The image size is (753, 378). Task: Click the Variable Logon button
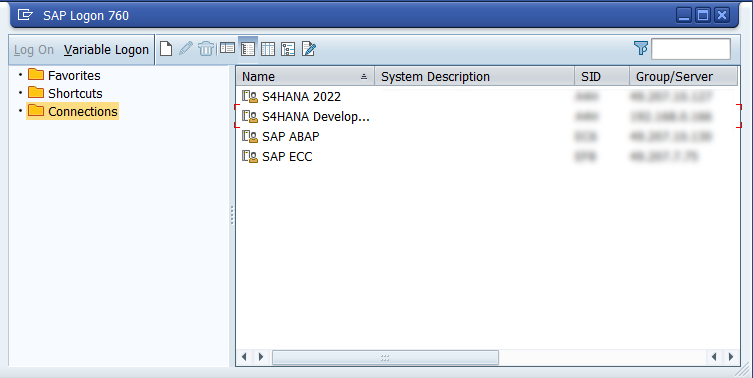click(106, 50)
